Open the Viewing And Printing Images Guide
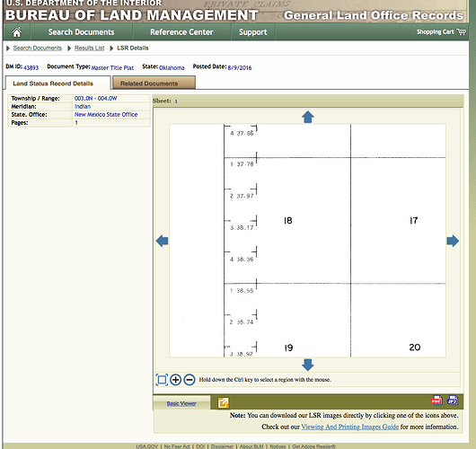 coord(349,427)
